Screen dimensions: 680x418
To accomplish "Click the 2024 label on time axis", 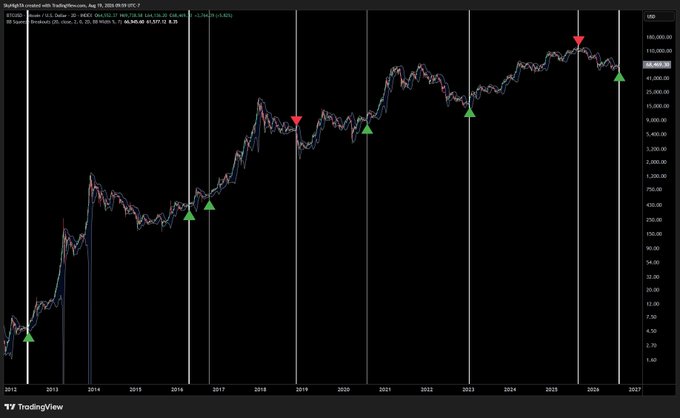I will 510,389.
